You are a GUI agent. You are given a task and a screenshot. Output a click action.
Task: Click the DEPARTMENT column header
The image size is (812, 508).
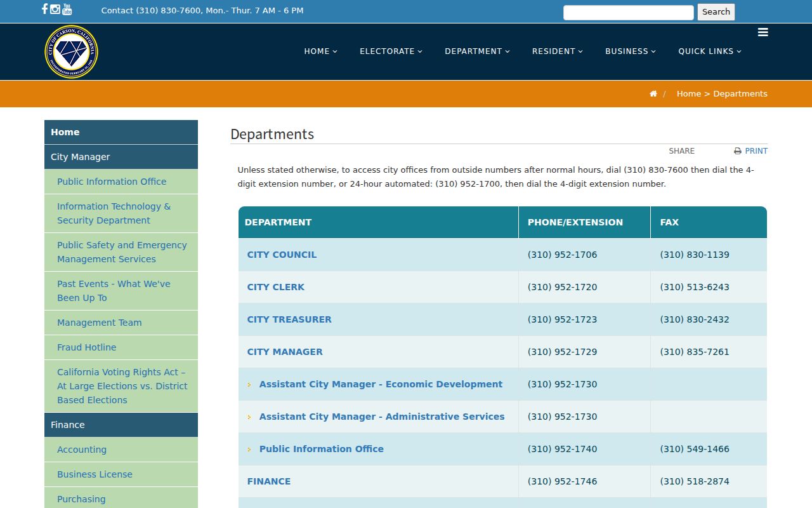tap(379, 222)
